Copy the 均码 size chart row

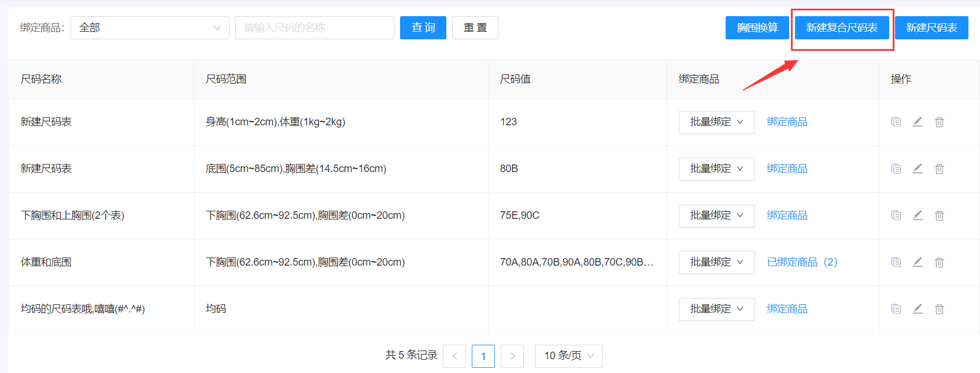point(896,309)
